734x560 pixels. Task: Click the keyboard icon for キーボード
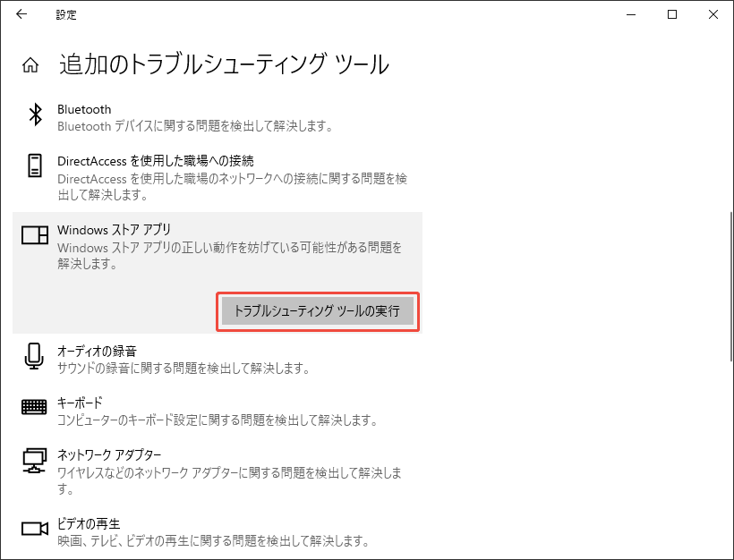34,406
